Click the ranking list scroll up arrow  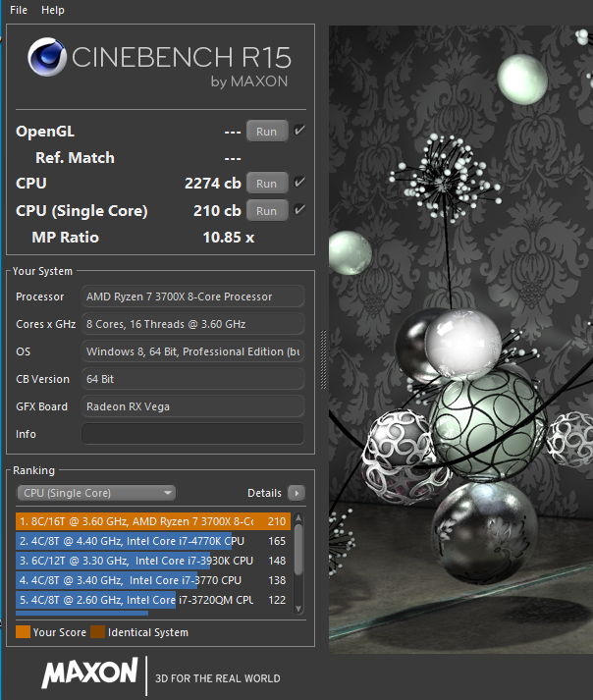pos(298,518)
